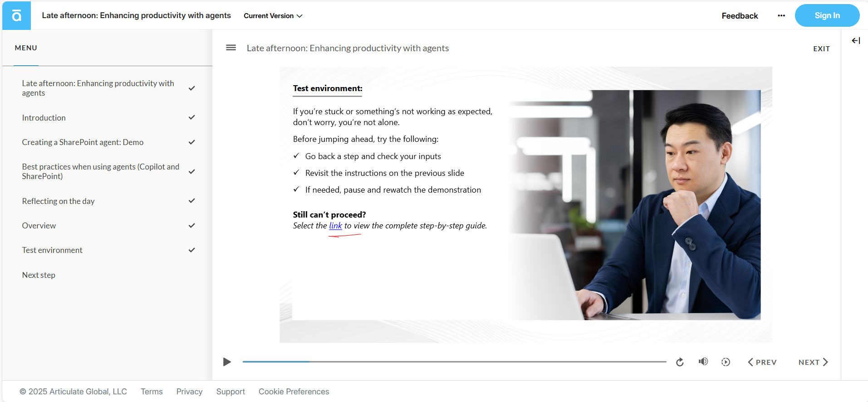Mute audio with the volume icon

tap(703, 362)
